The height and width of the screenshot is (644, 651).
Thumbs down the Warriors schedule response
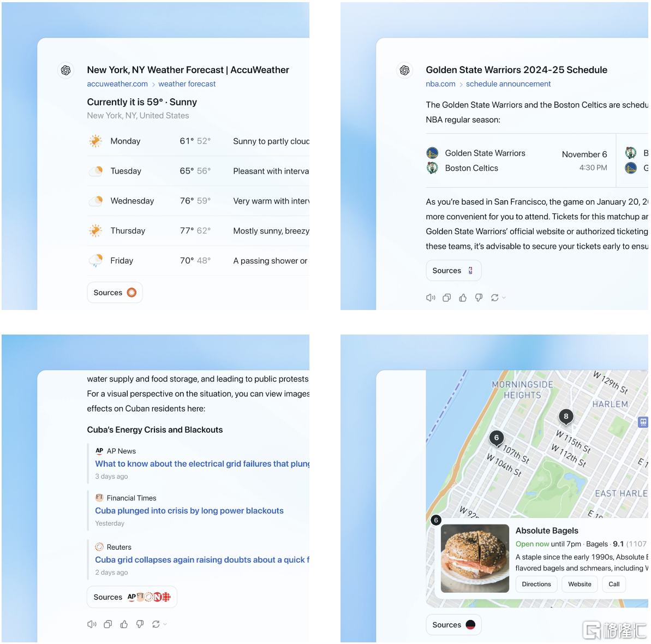(x=479, y=297)
